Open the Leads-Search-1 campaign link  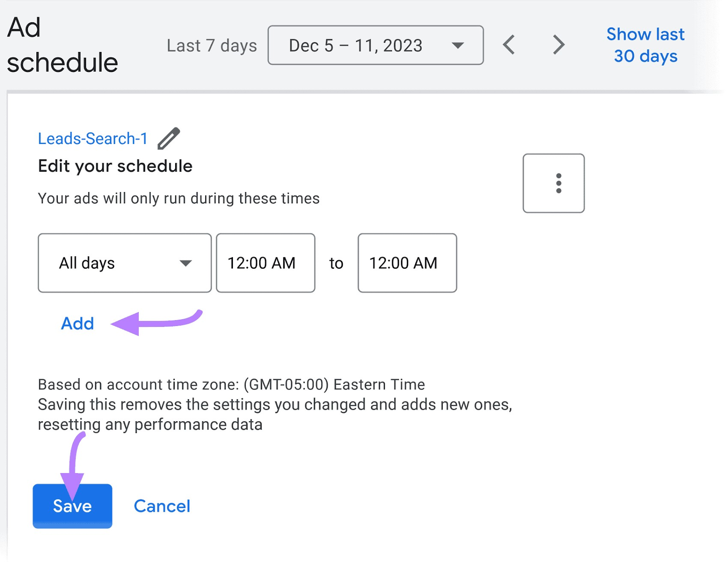pos(93,138)
